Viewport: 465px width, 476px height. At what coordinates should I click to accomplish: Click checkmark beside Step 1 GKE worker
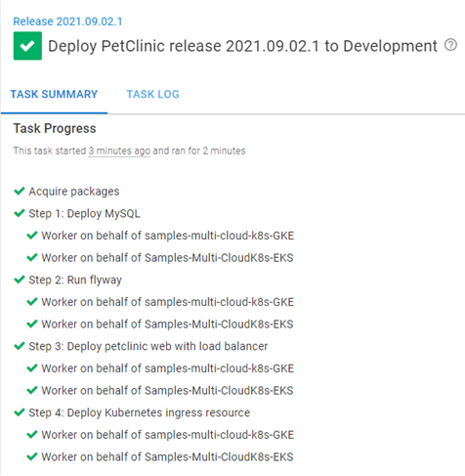pos(32,236)
